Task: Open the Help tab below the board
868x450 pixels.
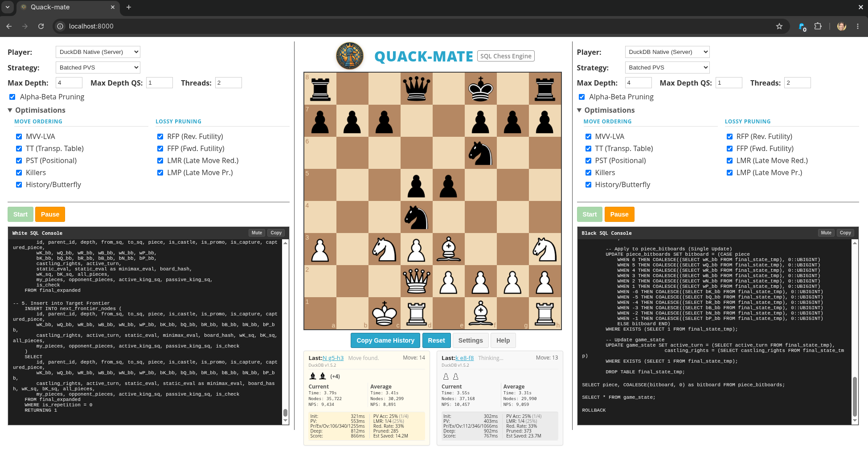Action: [503, 340]
